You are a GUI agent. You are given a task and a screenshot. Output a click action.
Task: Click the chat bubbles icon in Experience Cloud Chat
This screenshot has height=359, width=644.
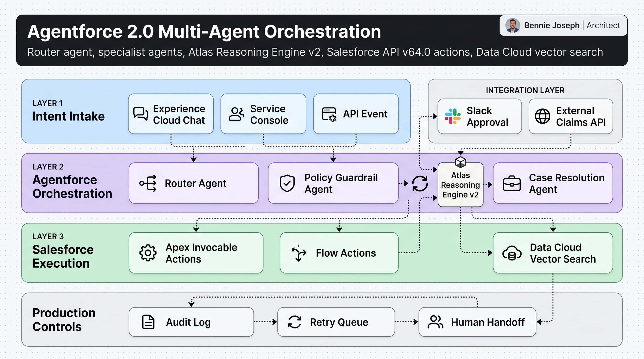pos(140,114)
